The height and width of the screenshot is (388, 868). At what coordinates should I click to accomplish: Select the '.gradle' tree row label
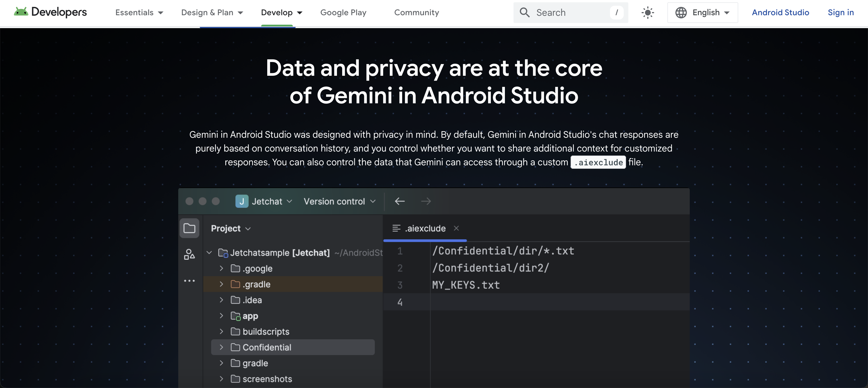pyautogui.click(x=256, y=284)
